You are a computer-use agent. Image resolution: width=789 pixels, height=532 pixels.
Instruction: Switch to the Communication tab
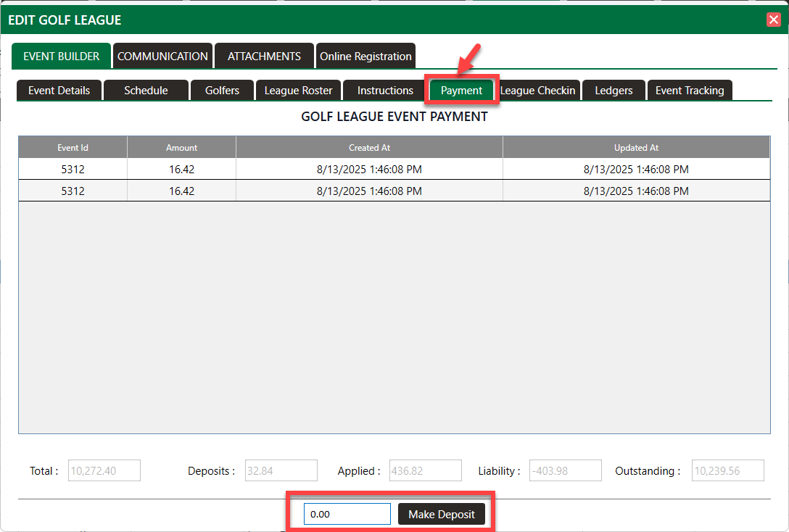[x=162, y=56]
